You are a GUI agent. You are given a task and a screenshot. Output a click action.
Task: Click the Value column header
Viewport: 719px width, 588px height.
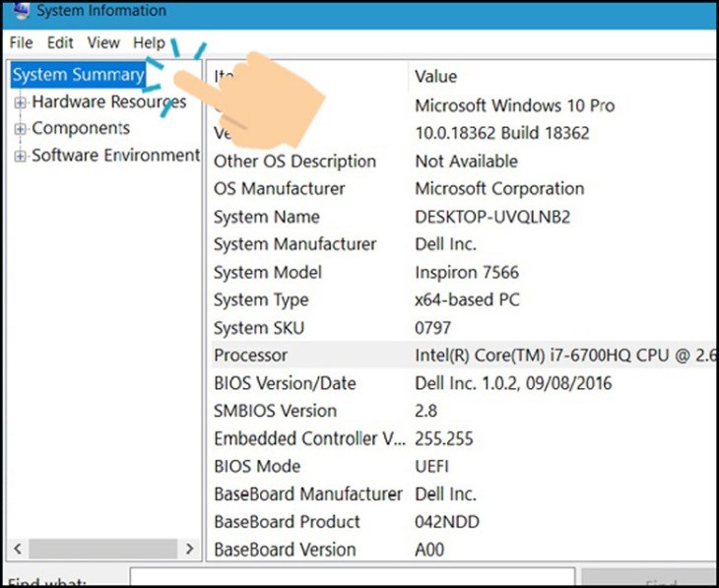click(435, 76)
